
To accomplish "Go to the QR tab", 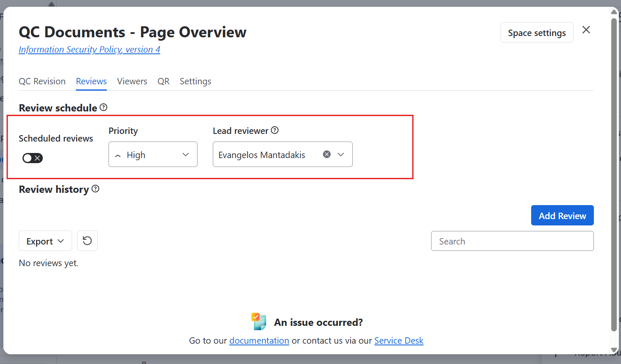I will click(164, 81).
